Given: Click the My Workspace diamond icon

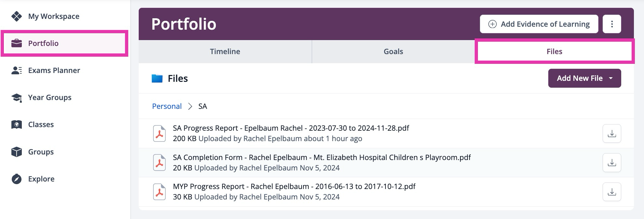Looking at the screenshot, I should click(17, 16).
